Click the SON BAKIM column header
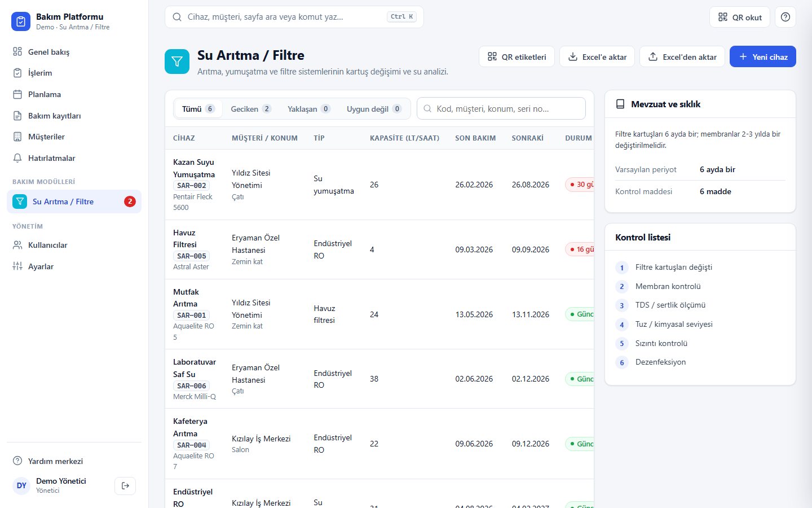The image size is (812, 508). [475, 138]
